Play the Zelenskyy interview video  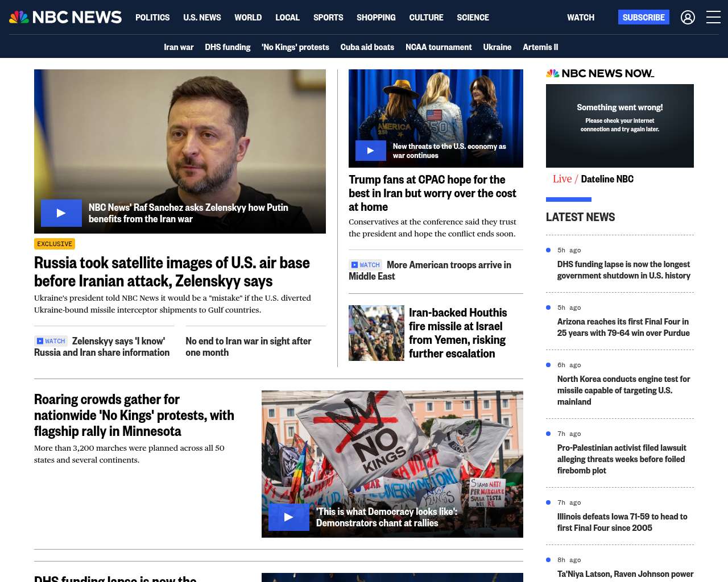pos(61,213)
